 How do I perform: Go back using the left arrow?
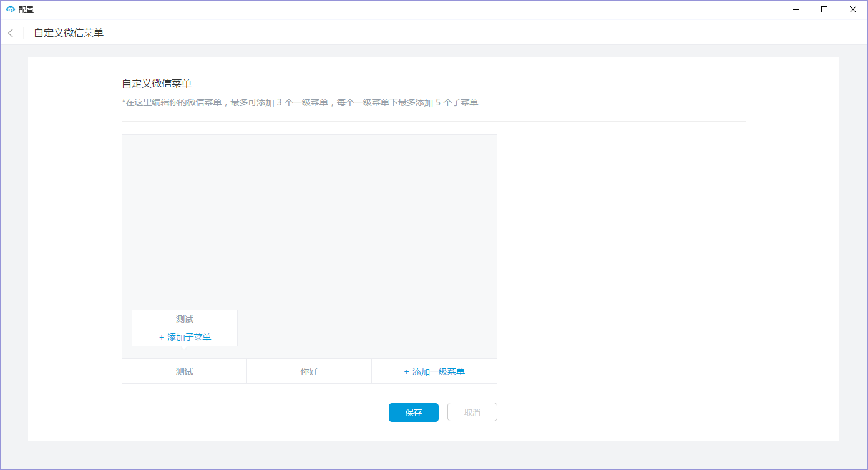click(11, 33)
